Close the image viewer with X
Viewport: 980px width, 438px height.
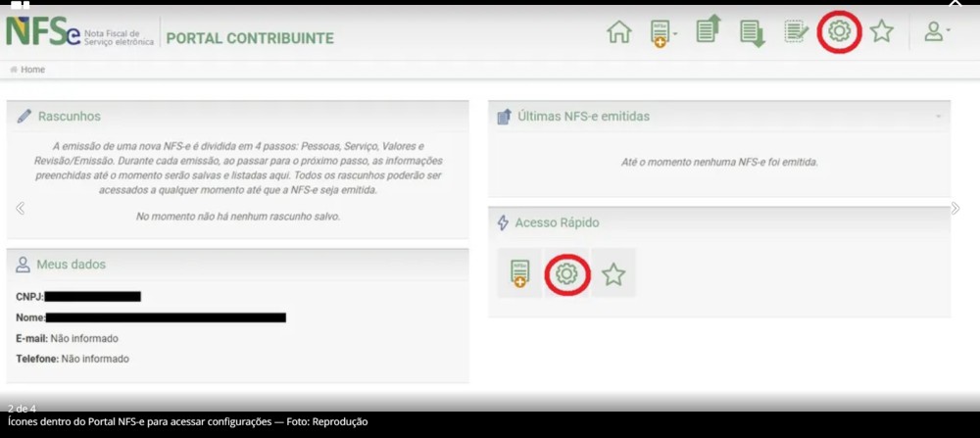point(955,4)
